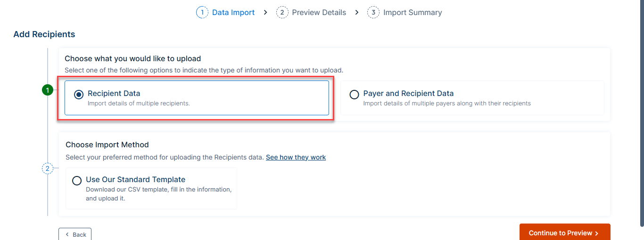Click the Continue to Preview button
644x240 pixels.
coord(565,232)
